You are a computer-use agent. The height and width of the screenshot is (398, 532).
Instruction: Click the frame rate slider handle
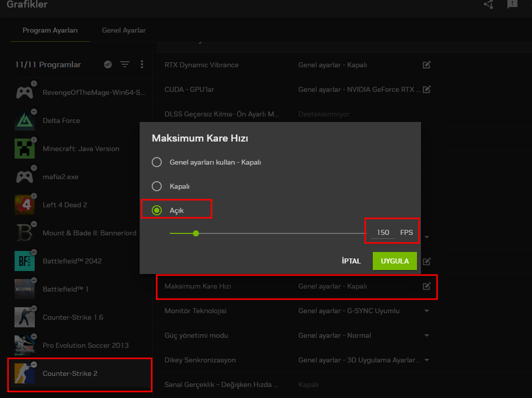point(196,233)
